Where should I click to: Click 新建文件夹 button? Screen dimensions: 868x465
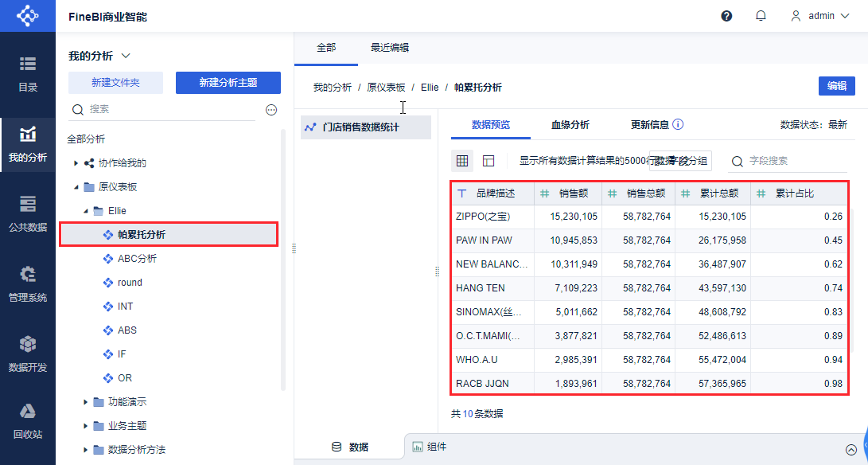(x=115, y=83)
